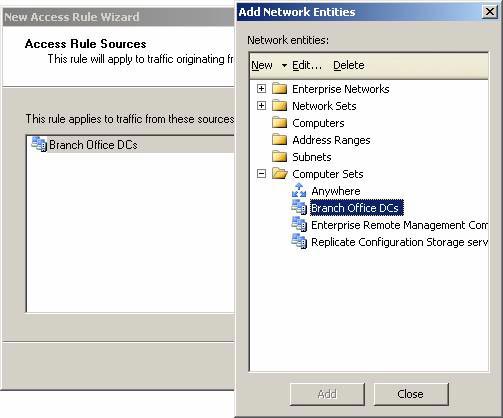Collapse the Computer Sets node
The height and width of the screenshot is (418, 503).
[262, 174]
